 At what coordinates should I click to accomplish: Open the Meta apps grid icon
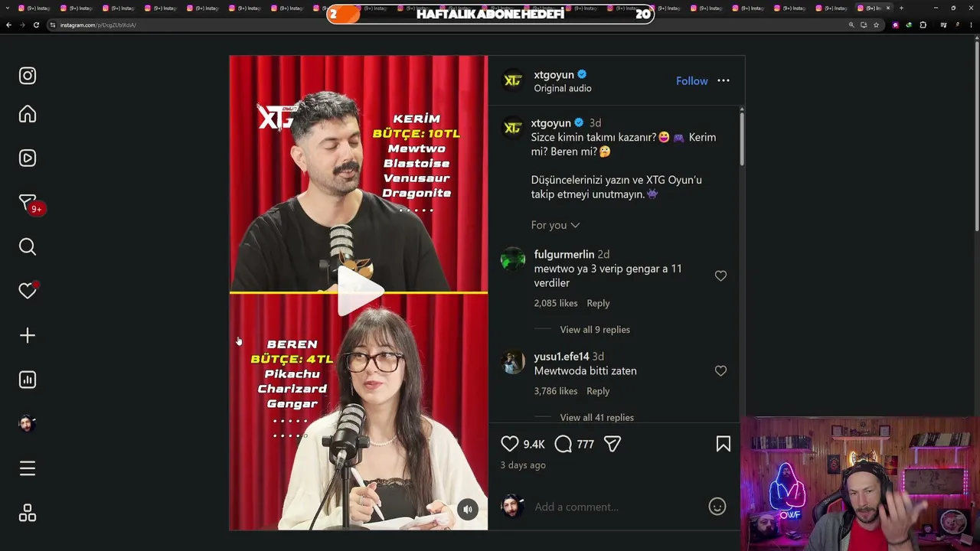click(x=28, y=513)
